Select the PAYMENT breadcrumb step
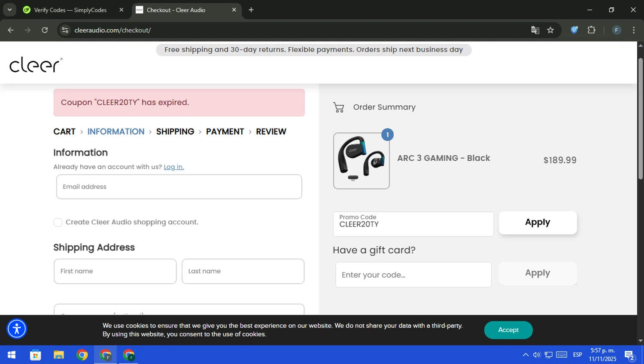 click(225, 132)
